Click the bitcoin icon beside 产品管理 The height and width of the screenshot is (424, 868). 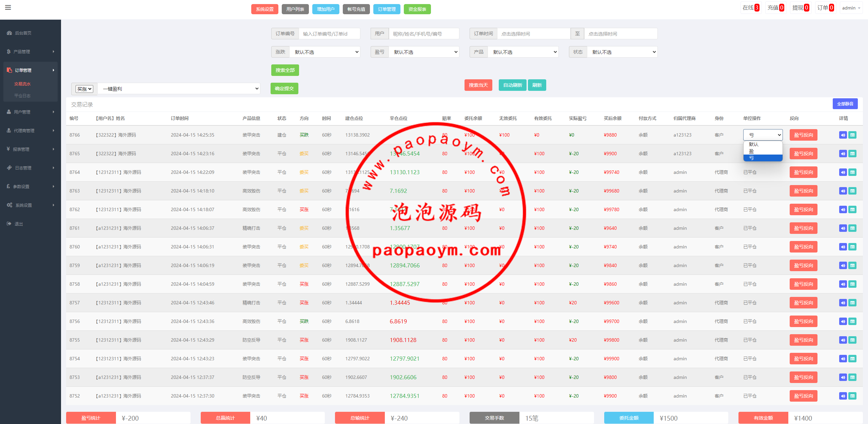pos(8,52)
